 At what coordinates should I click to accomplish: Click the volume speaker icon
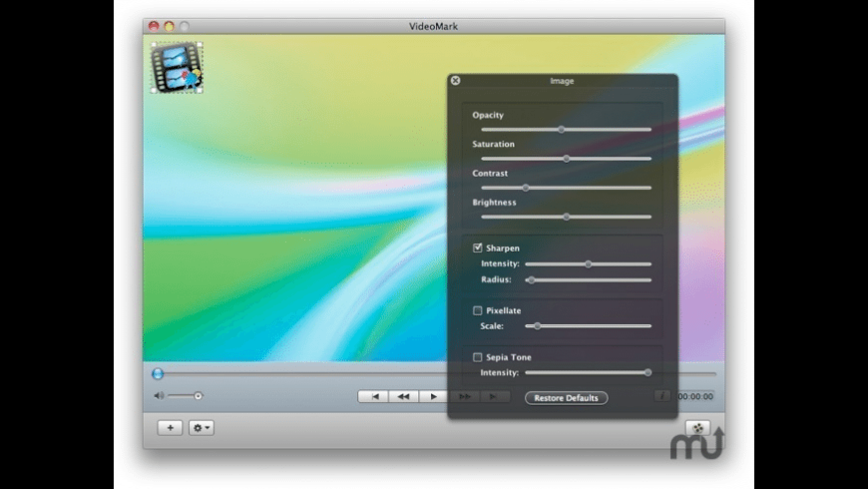point(159,395)
